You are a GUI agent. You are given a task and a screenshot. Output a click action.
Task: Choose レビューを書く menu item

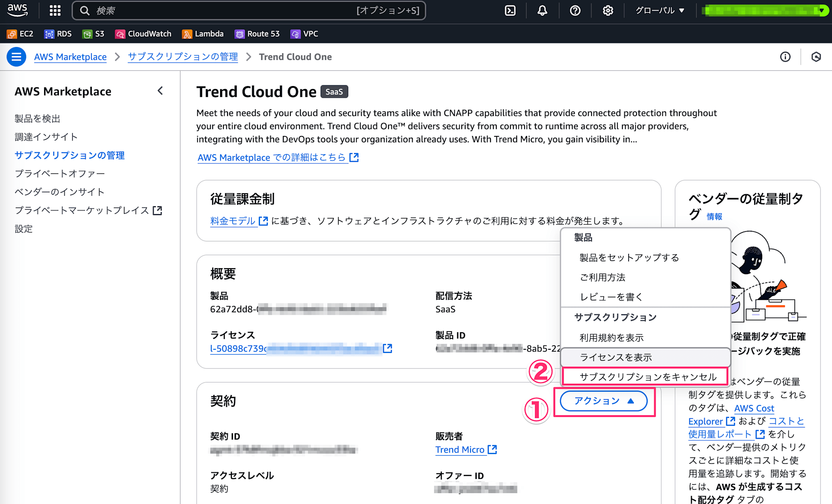[646, 297]
